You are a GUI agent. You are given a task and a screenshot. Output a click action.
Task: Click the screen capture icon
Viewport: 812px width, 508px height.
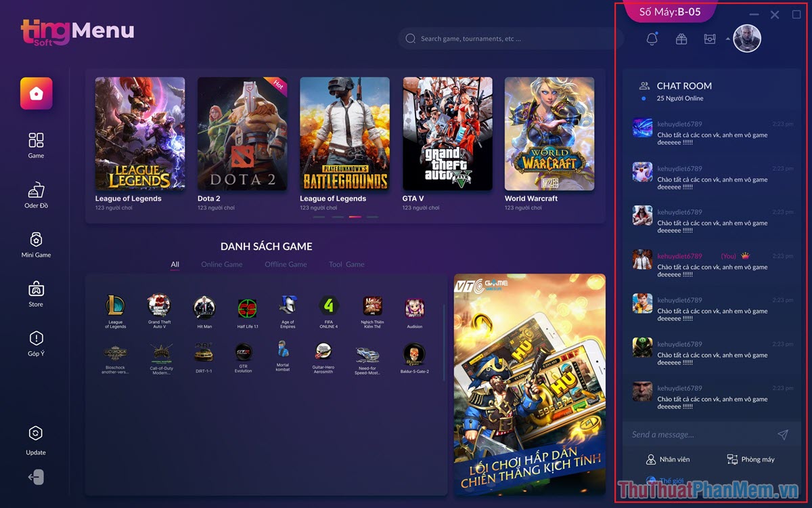coord(709,39)
